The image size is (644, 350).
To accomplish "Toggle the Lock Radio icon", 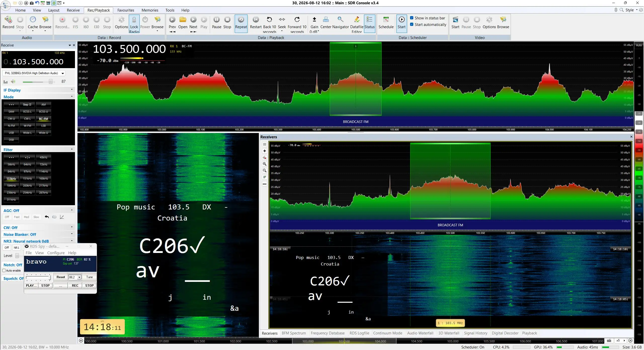I will (x=134, y=20).
